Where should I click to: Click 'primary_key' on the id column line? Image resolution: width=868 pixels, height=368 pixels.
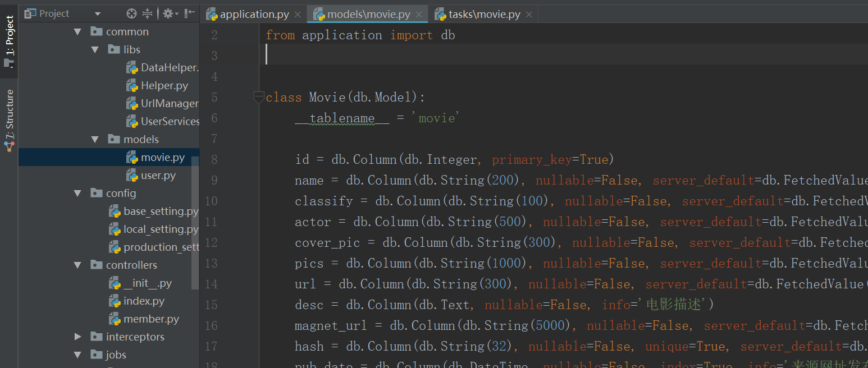(532, 159)
